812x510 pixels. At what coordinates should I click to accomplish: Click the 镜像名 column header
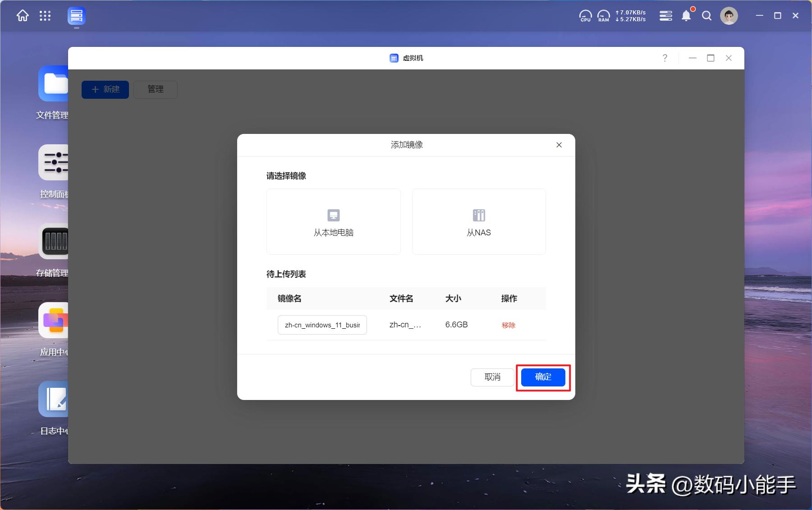[289, 299]
